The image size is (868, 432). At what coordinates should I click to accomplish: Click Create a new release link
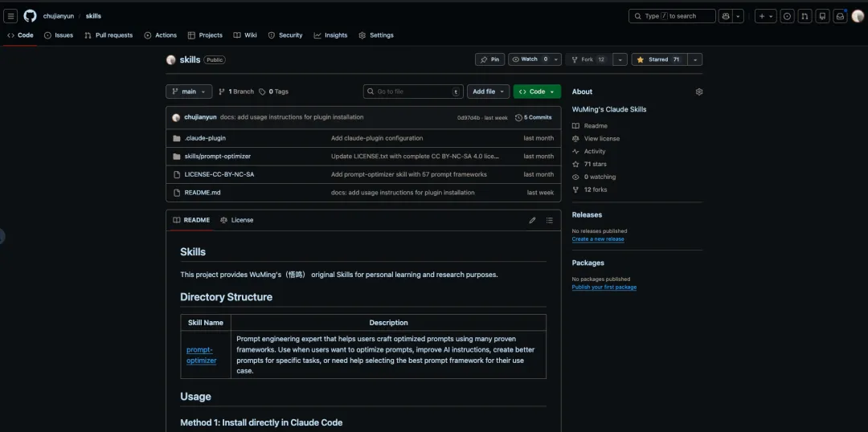(x=598, y=239)
